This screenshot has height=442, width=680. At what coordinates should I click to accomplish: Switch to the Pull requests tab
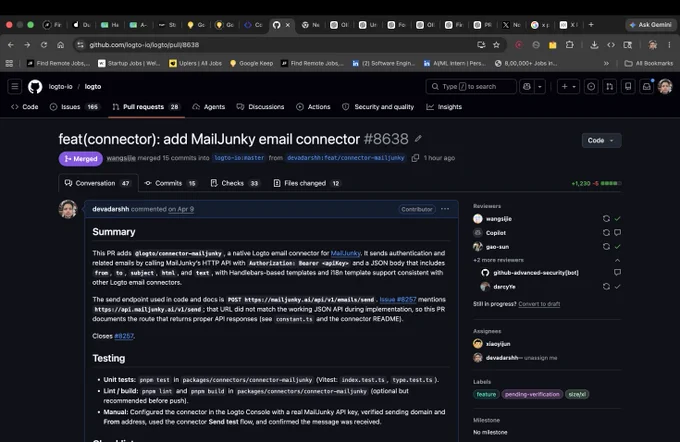[x=146, y=107]
